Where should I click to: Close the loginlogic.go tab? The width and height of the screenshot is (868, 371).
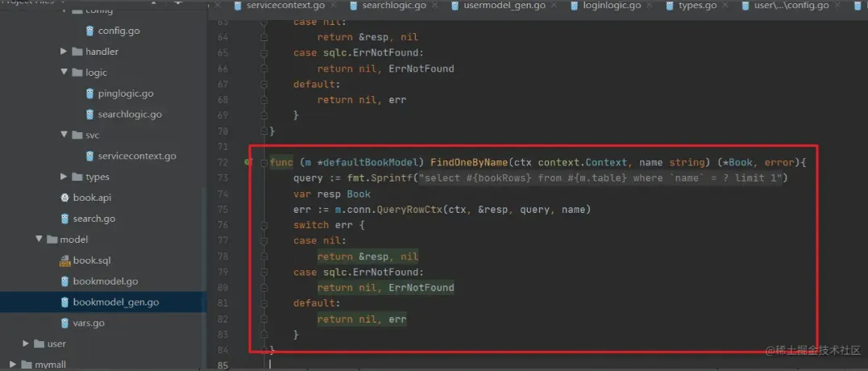point(650,5)
